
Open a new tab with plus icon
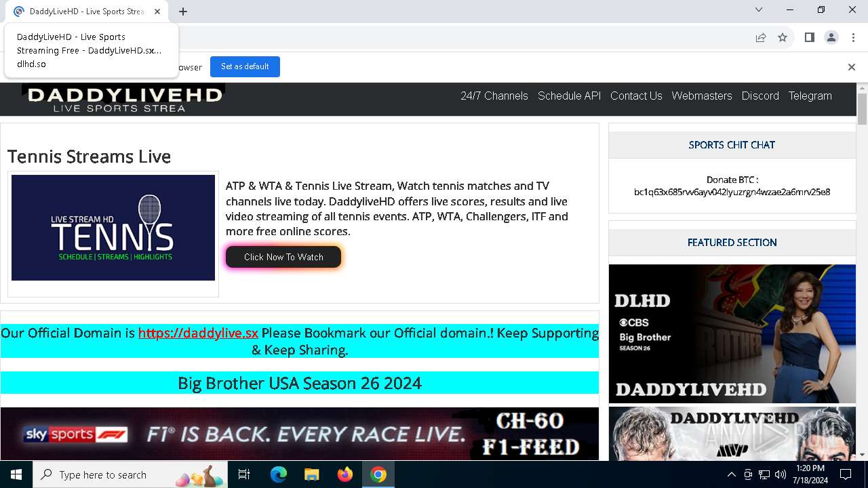(x=183, y=12)
